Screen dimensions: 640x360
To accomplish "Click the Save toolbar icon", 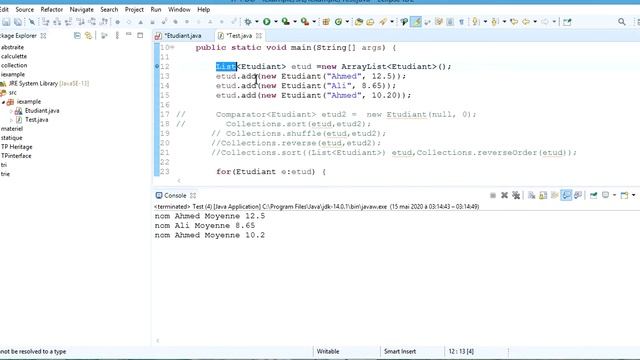I will pyautogui.click(x=6, y=22).
